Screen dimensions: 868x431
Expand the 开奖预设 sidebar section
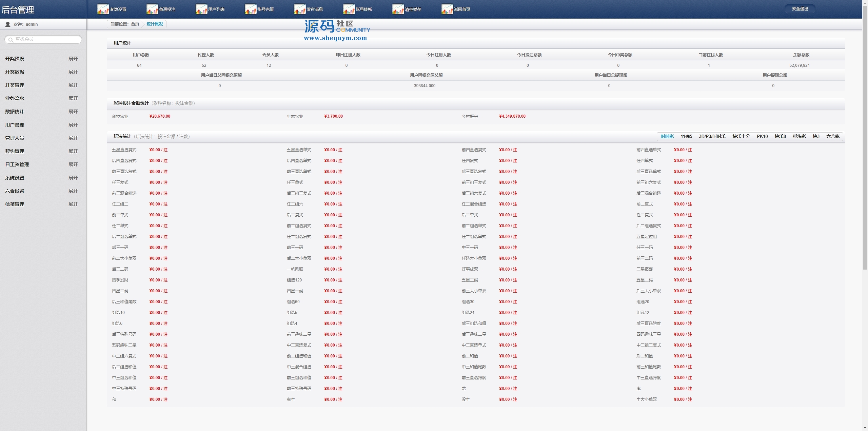point(73,59)
